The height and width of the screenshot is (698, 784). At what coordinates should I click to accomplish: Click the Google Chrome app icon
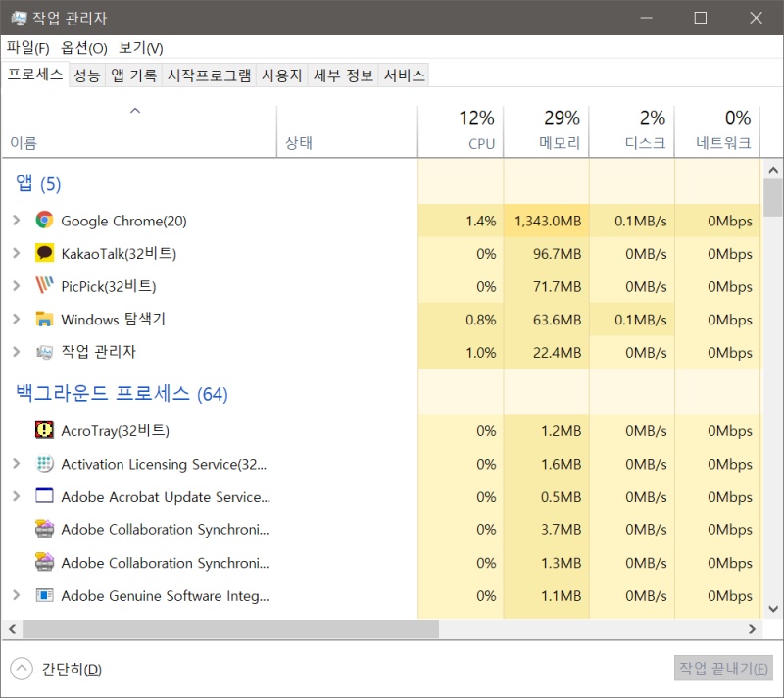[44, 221]
